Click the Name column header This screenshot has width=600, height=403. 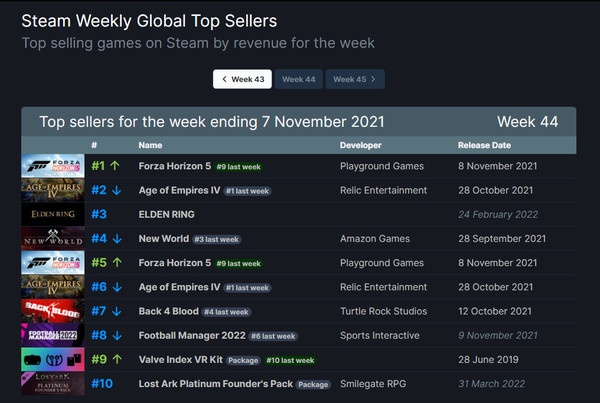click(150, 145)
